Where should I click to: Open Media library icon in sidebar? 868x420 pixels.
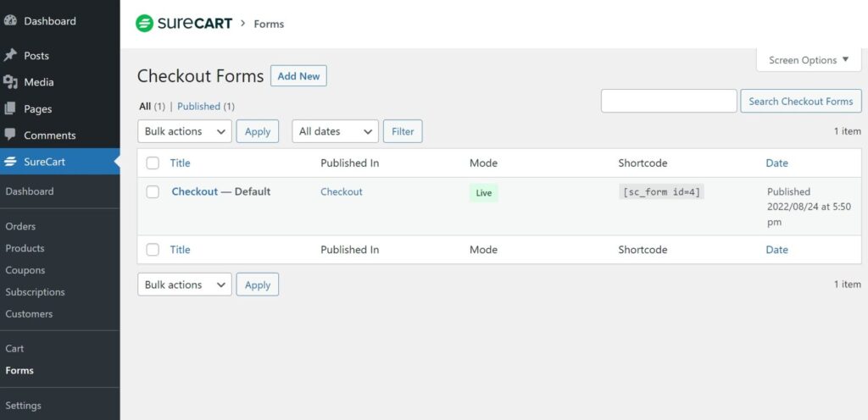[10, 82]
